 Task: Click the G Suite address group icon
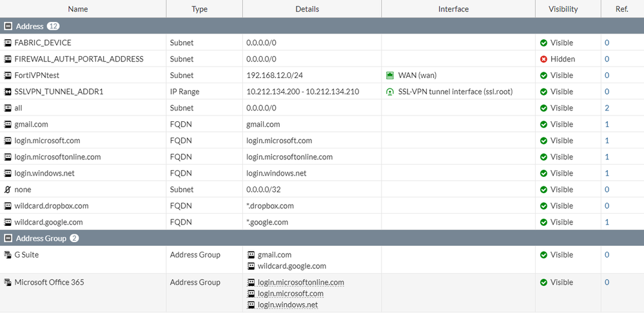click(8, 255)
